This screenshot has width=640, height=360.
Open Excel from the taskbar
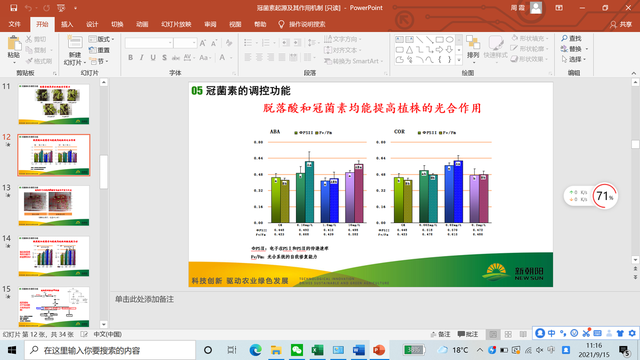(317, 350)
